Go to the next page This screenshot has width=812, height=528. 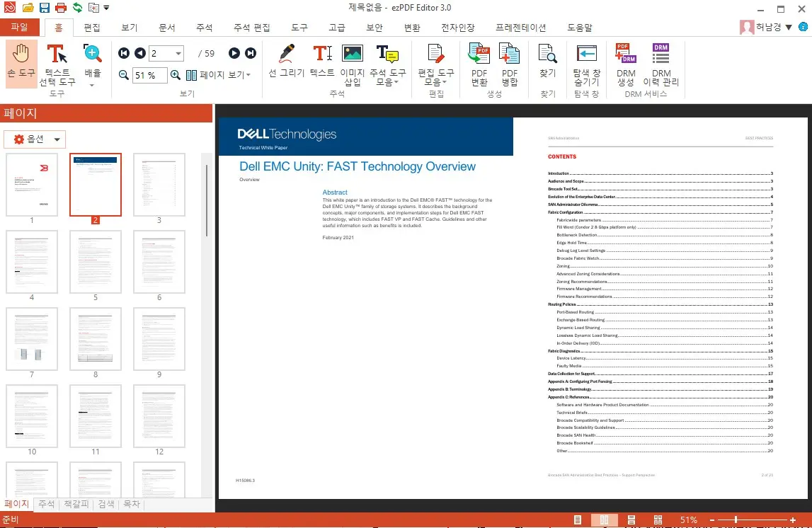[x=234, y=53]
